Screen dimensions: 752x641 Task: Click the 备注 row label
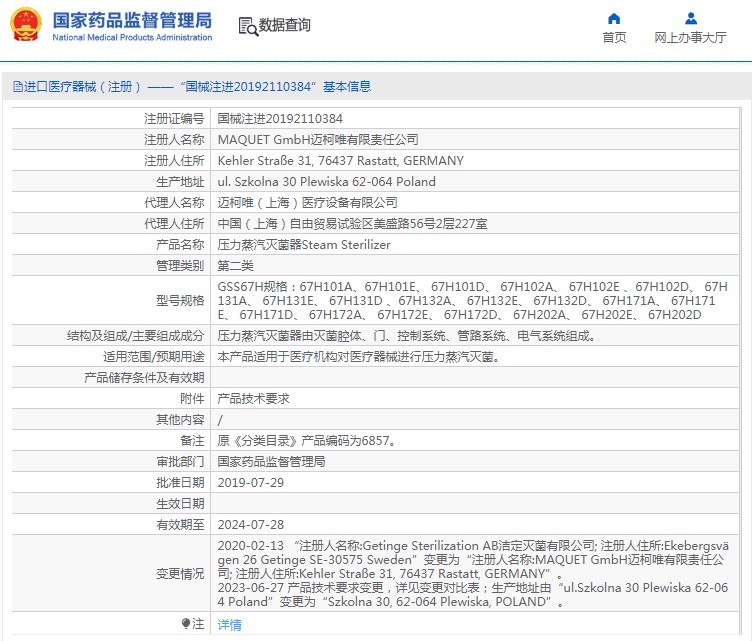192,441
